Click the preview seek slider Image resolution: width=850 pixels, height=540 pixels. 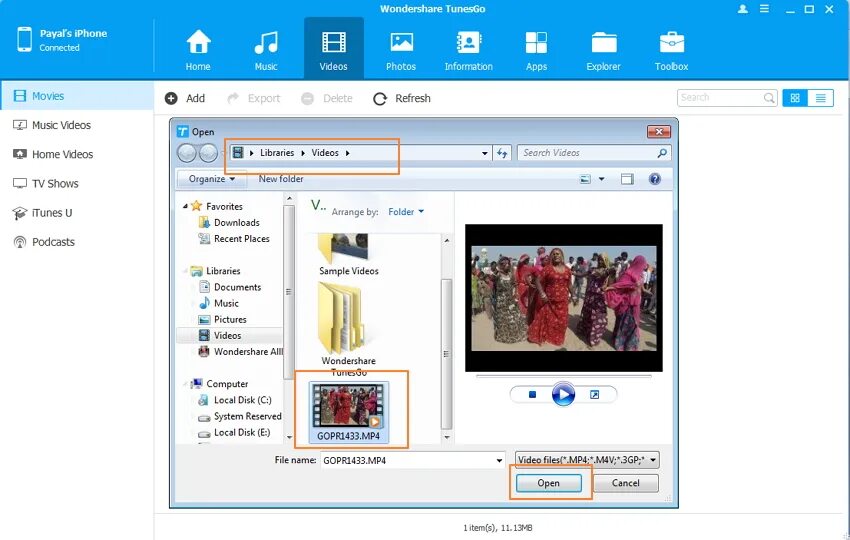tap(563, 376)
